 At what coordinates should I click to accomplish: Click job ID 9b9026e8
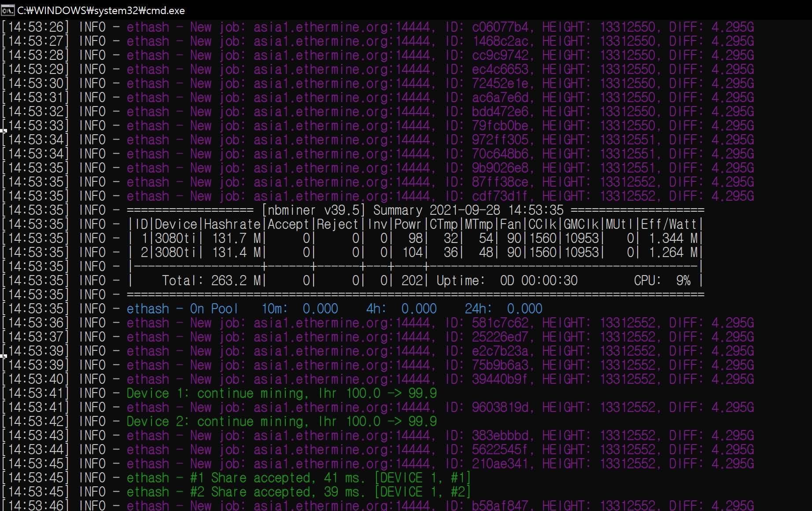500,168
